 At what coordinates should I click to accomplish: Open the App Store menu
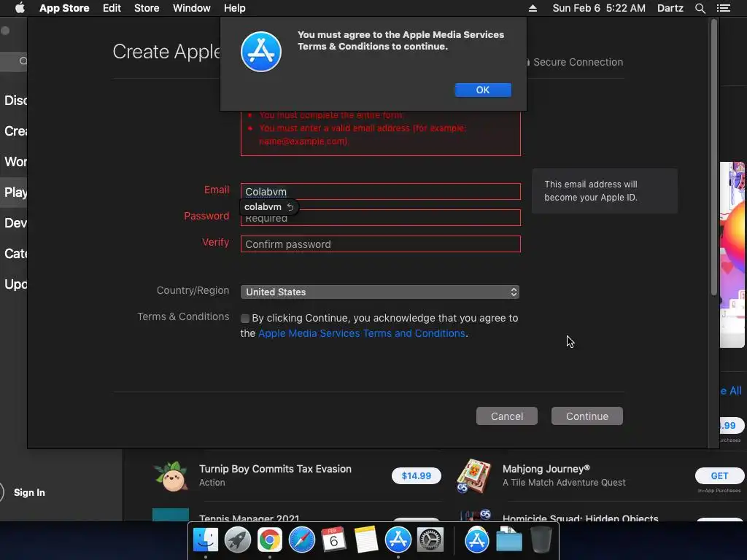point(64,8)
